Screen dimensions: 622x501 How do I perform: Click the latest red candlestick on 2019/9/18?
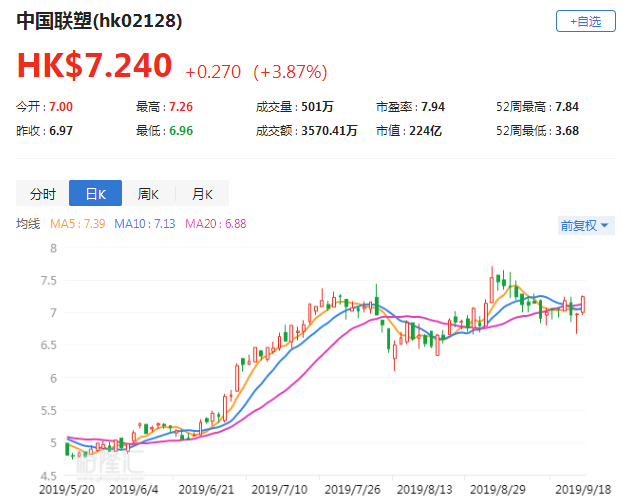coord(583,305)
